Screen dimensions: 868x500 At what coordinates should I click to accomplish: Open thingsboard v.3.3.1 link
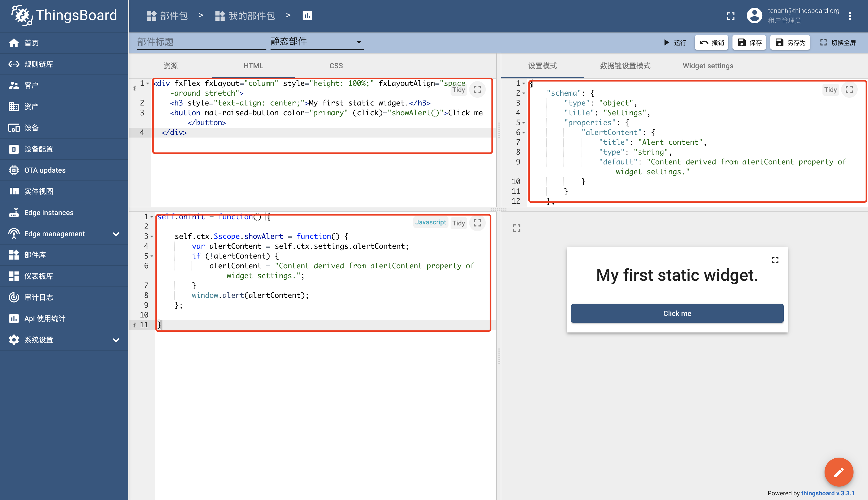tap(828, 493)
